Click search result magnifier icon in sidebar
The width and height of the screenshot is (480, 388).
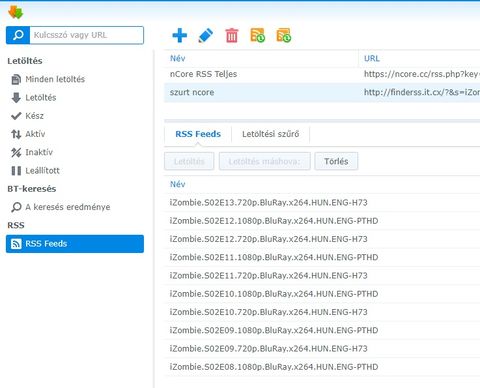(x=16, y=207)
